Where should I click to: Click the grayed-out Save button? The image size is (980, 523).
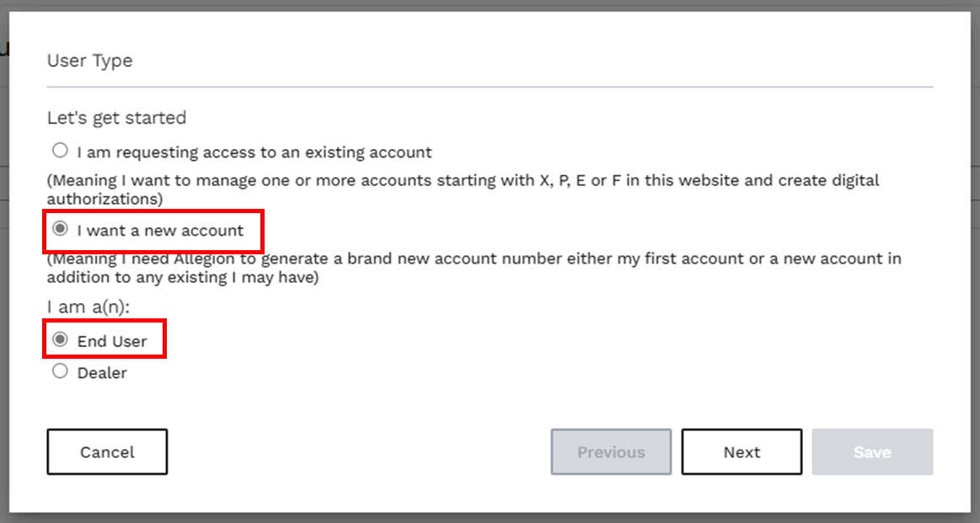click(x=872, y=452)
